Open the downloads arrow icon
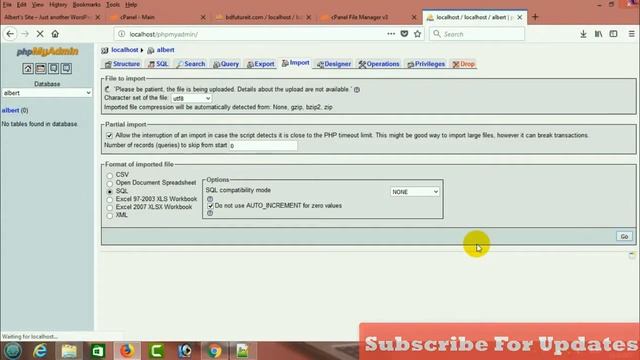640x360 pixels. 583,34
